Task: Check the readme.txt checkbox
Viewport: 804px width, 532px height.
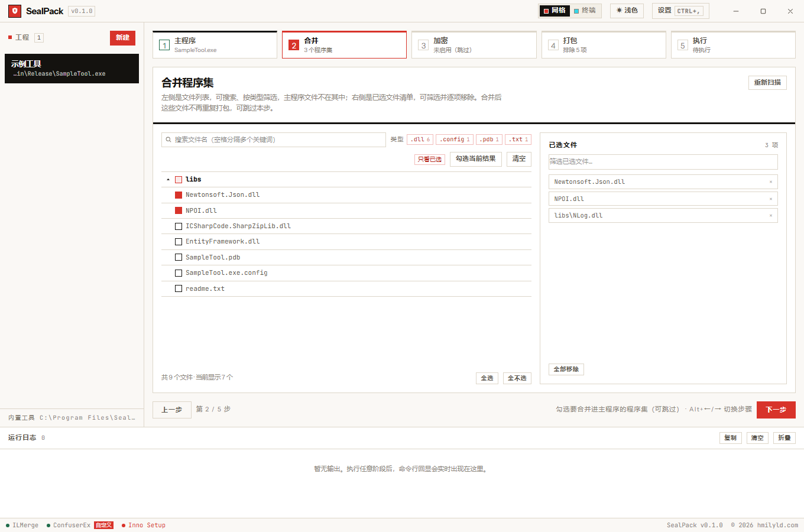Action: [x=179, y=289]
